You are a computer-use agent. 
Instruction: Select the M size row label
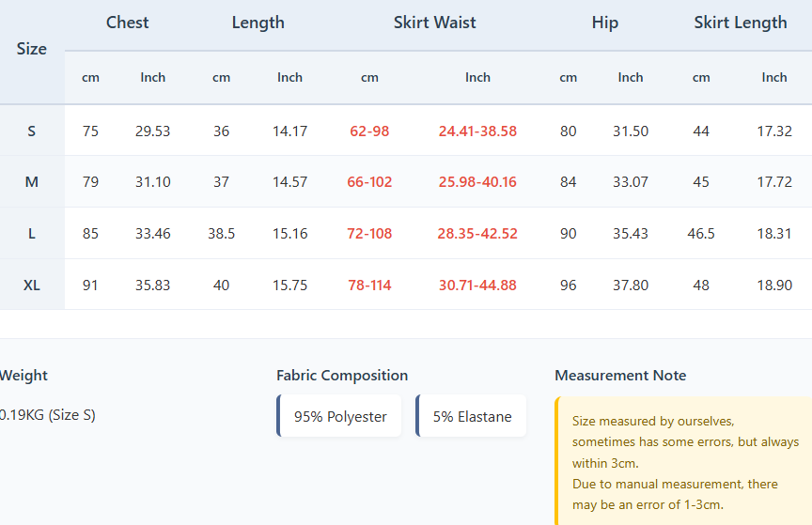tap(32, 182)
